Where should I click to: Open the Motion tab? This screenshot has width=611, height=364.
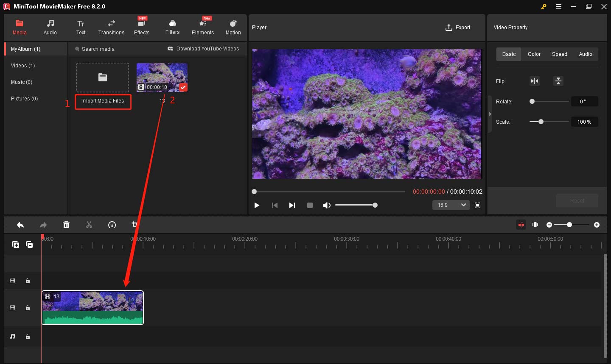(233, 27)
